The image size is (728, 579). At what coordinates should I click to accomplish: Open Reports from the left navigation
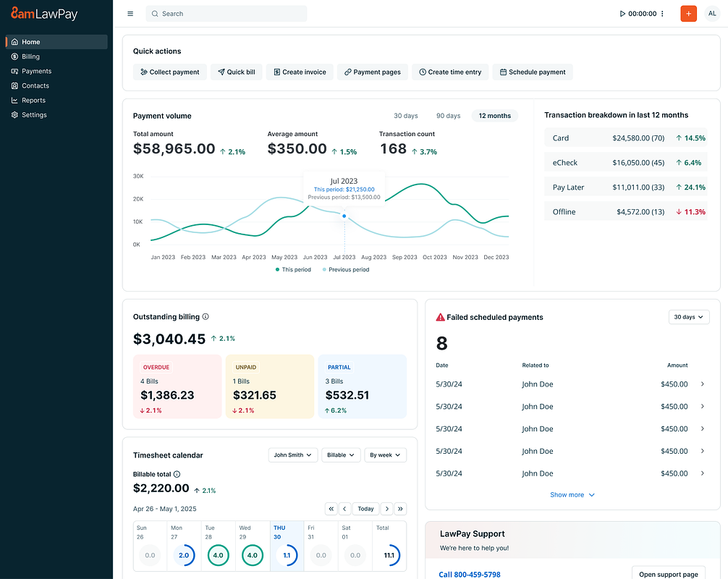pyautogui.click(x=35, y=100)
